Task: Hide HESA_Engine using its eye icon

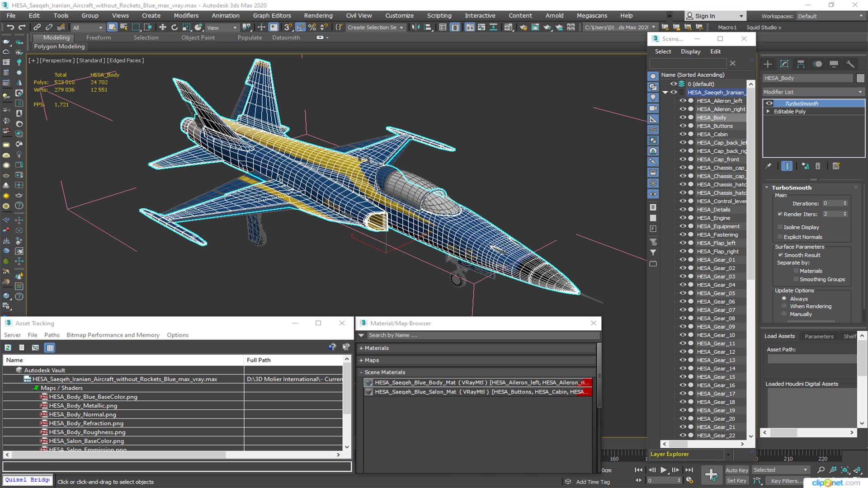Action: pyautogui.click(x=683, y=218)
